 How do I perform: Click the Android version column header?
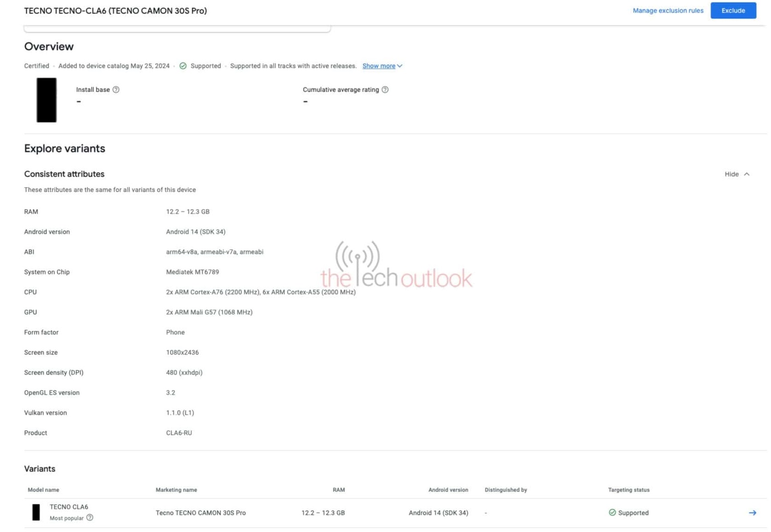click(448, 490)
